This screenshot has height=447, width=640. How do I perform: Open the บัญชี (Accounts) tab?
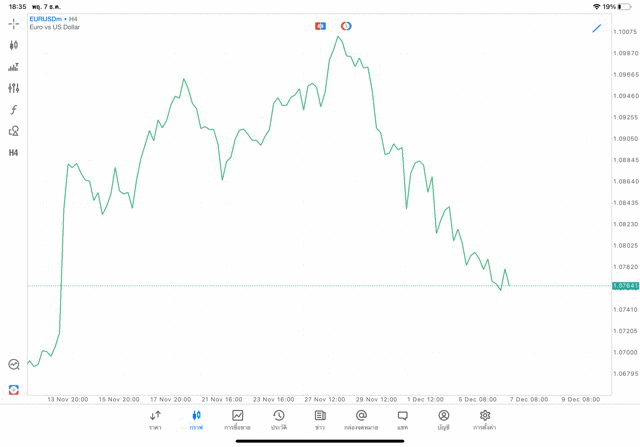pyautogui.click(x=443, y=420)
